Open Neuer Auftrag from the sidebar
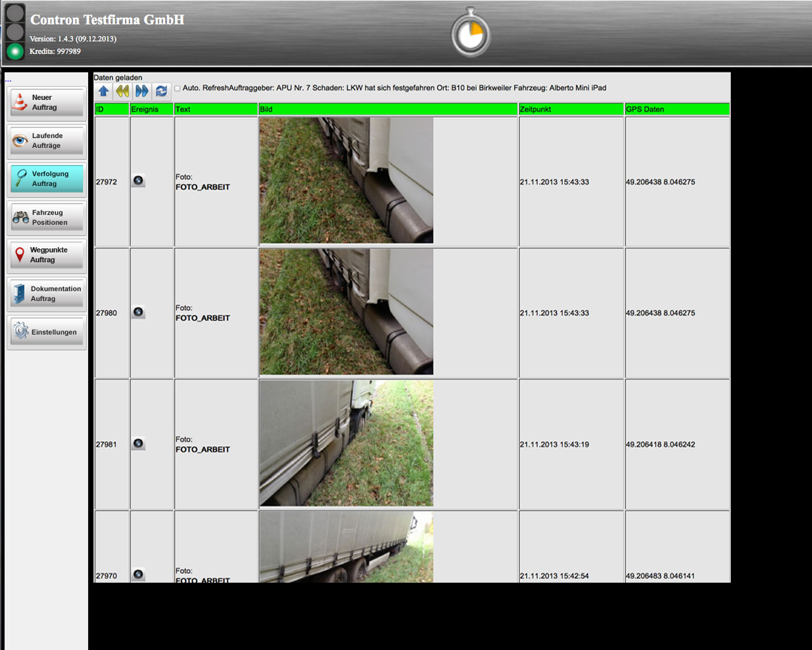 point(46,103)
